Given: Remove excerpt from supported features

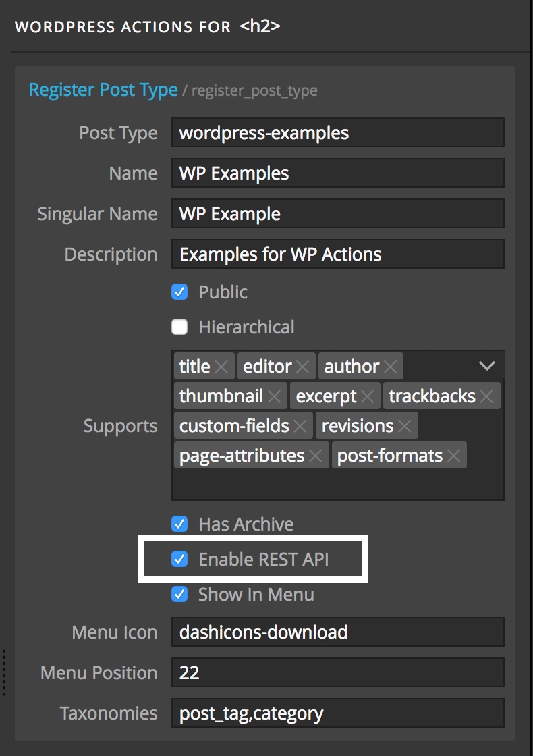Looking at the screenshot, I should tap(367, 396).
